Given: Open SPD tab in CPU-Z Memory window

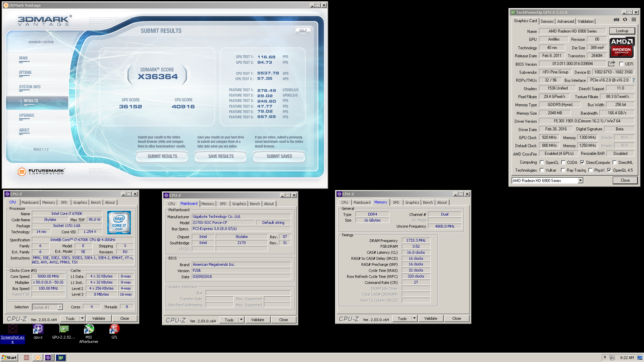Looking at the screenshot, I should click(x=396, y=202).
